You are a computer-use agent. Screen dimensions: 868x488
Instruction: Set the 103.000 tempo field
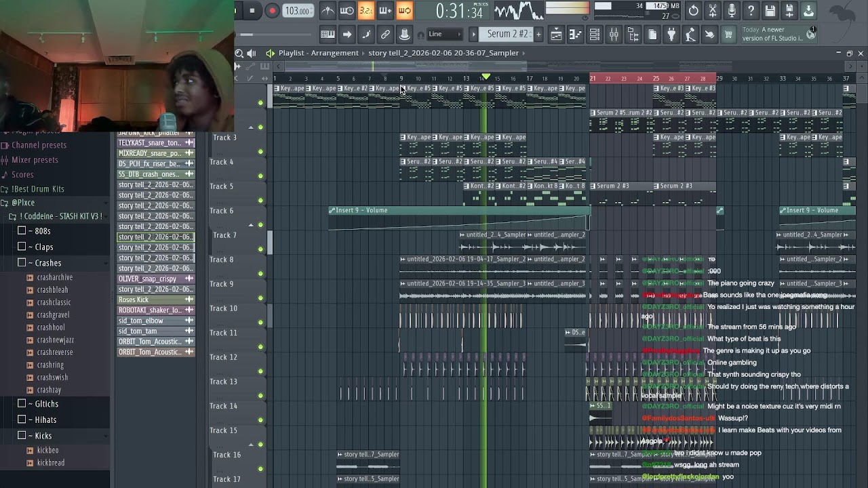298,10
